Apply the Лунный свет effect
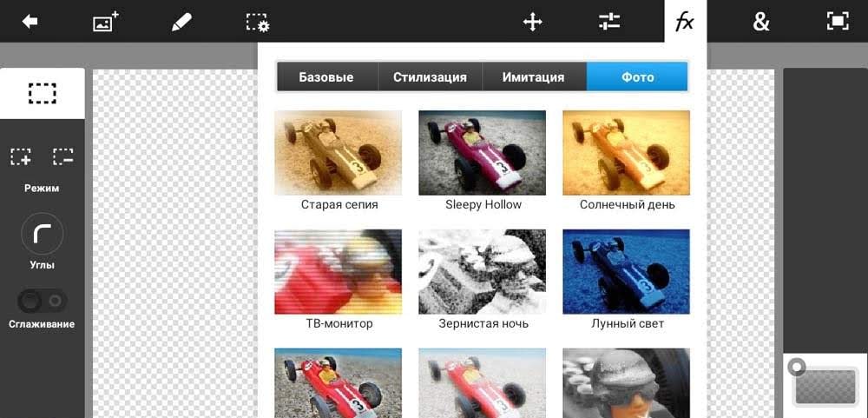Image resolution: width=868 pixels, height=418 pixels. pyautogui.click(x=627, y=272)
